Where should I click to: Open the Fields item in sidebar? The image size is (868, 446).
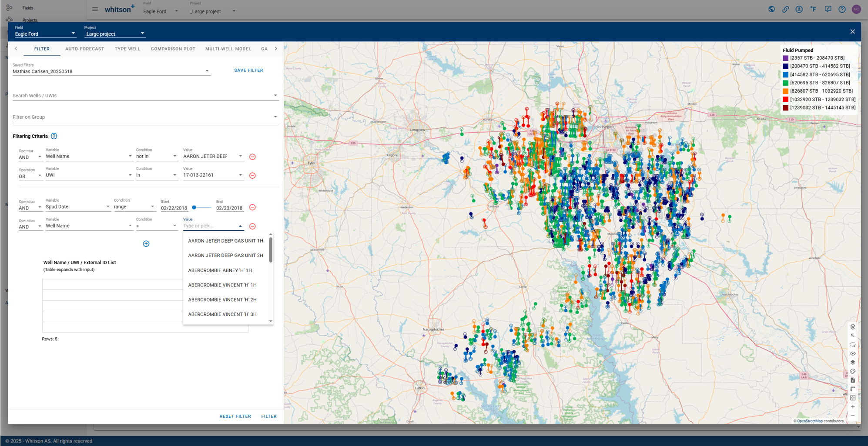(x=28, y=8)
